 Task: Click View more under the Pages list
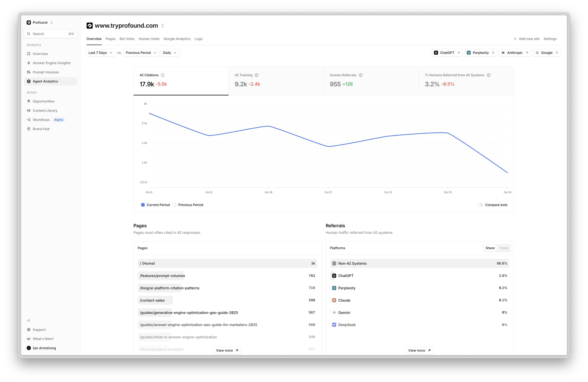(x=227, y=350)
